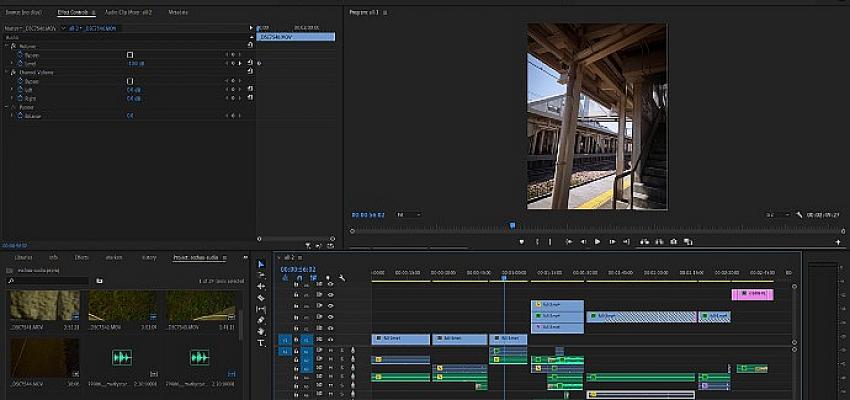Switch to the Audio Clip Mixer tab
Screen dimensions: 850x400
pyautogui.click(x=128, y=12)
